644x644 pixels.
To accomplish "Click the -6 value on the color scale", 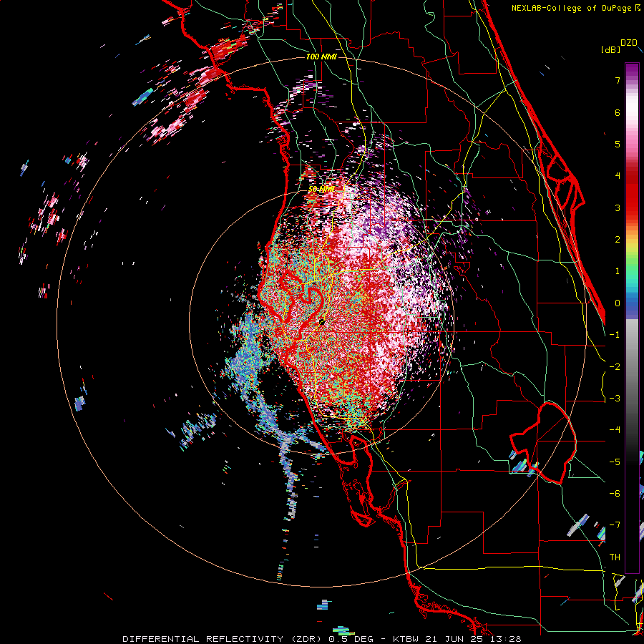I will point(615,494).
